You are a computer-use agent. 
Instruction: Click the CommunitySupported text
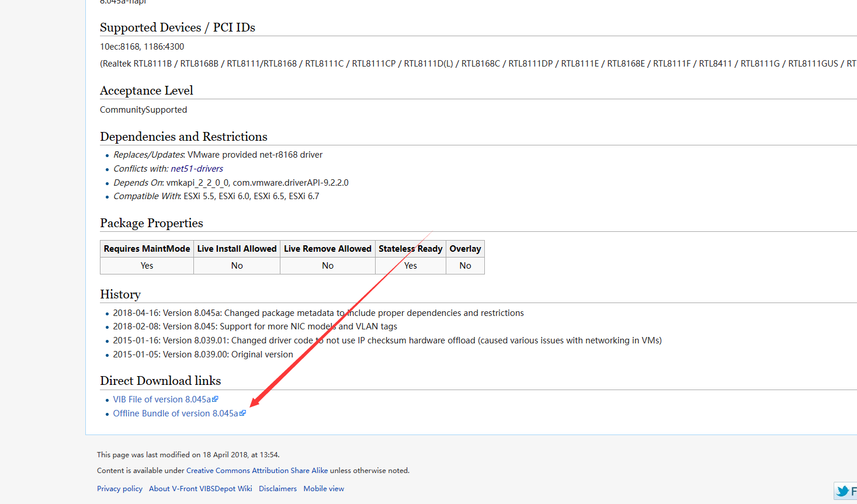tap(144, 110)
